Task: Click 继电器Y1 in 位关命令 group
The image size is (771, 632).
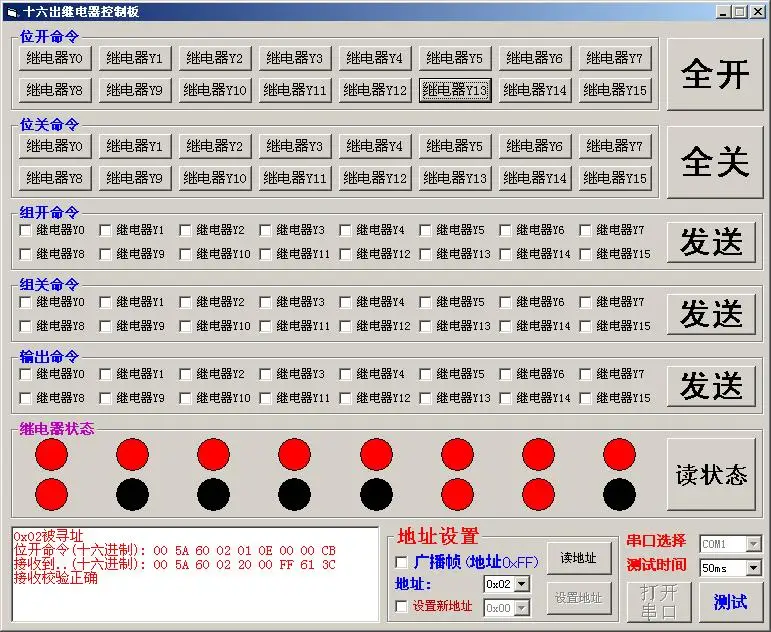Action: pos(135,146)
